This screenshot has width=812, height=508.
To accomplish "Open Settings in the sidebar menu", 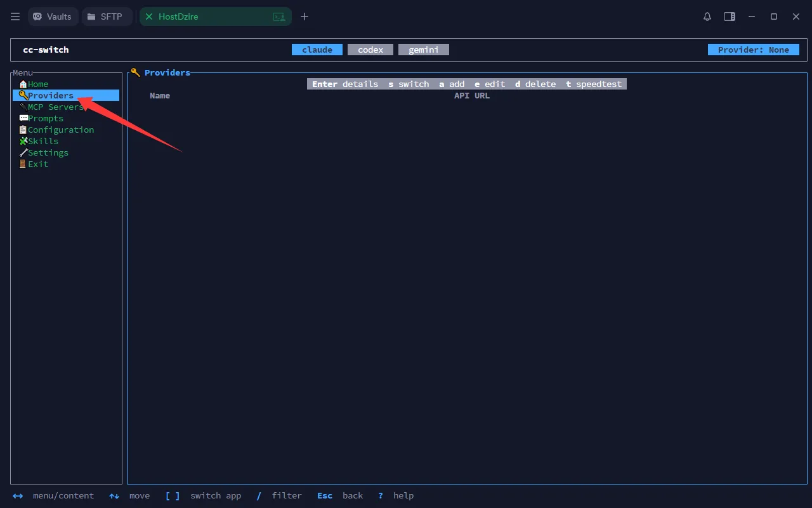I will 48,152.
